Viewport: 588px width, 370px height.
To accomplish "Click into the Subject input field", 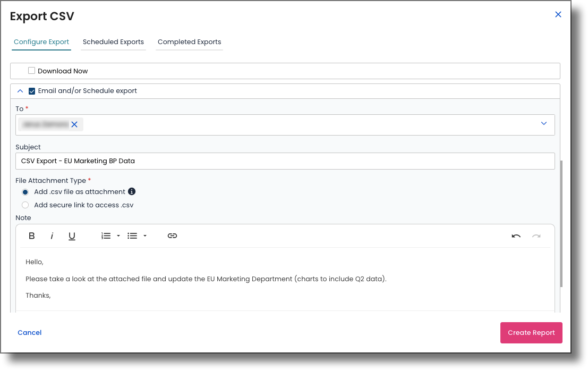I will [212, 161].
